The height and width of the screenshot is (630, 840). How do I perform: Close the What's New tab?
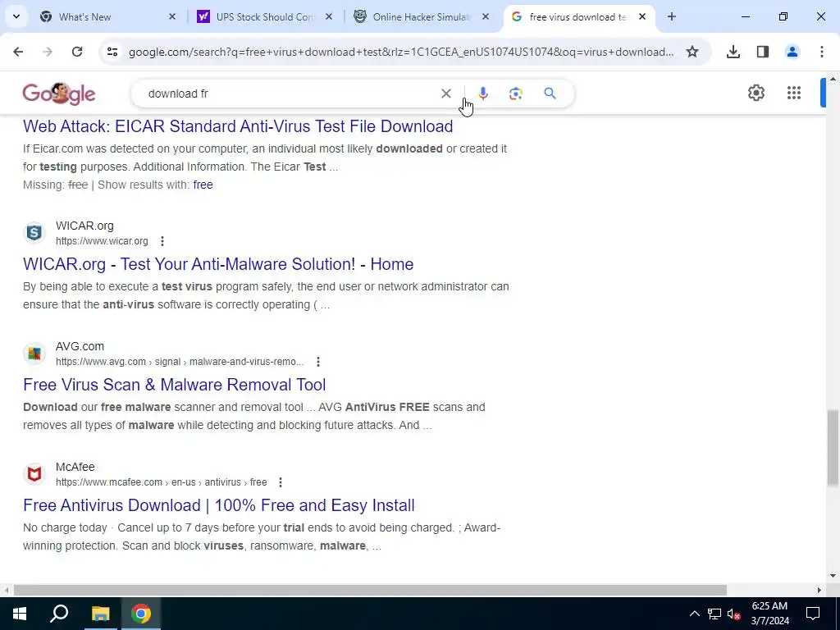pyautogui.click(x=172, y=16)
